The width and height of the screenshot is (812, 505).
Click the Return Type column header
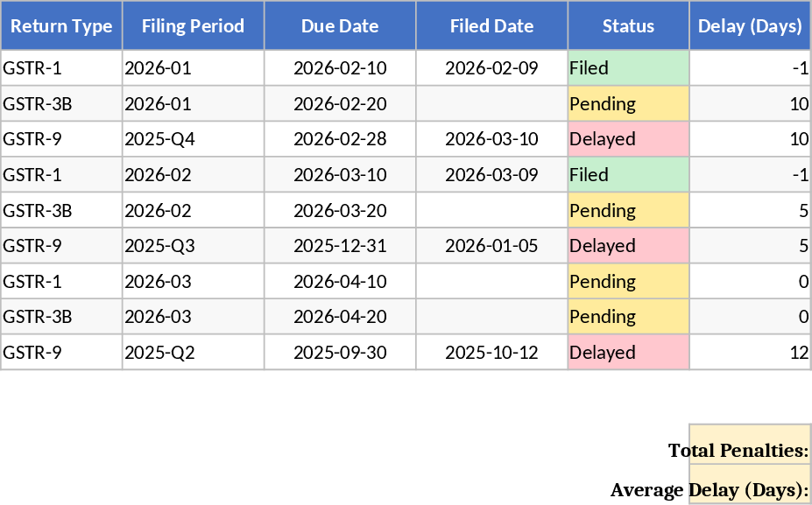pos(61,26)
